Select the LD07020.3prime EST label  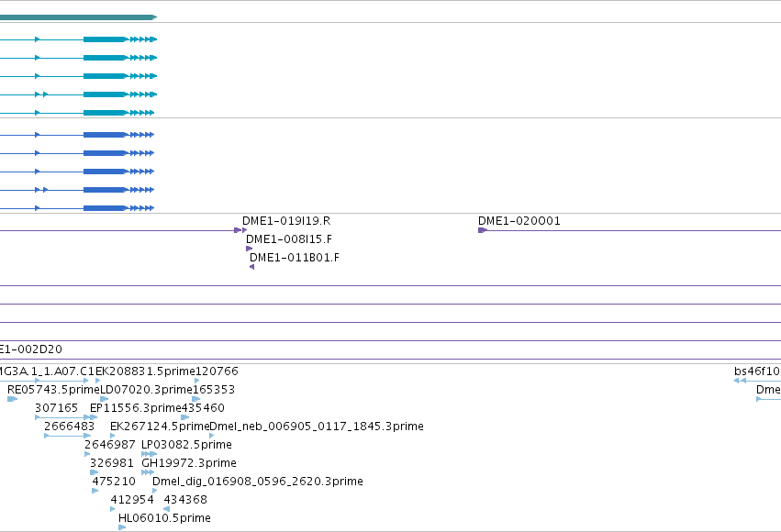coord(147,390)
